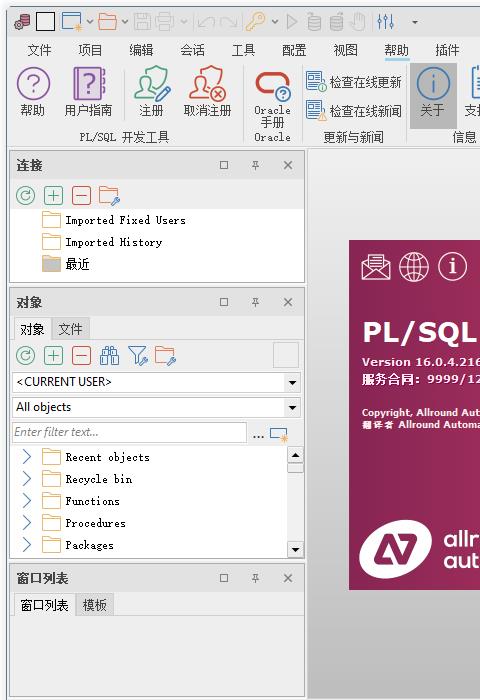
Task: Open the 编辑 menu
Action: (x=141, y=50)
